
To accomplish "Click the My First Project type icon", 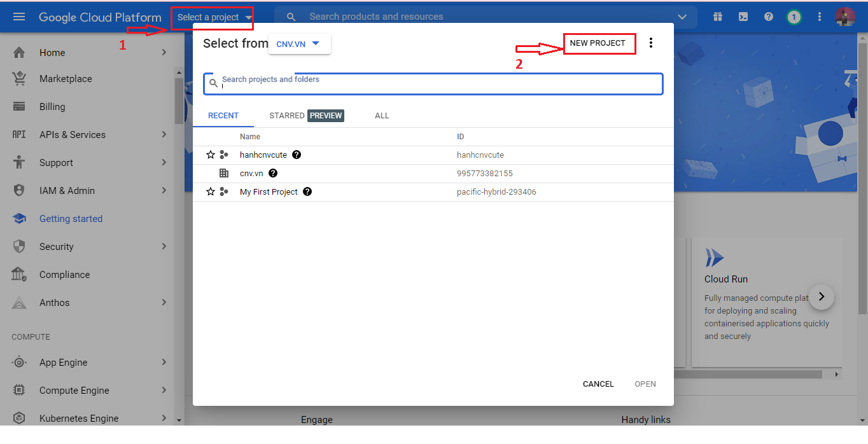I will [x=223, y=191].
